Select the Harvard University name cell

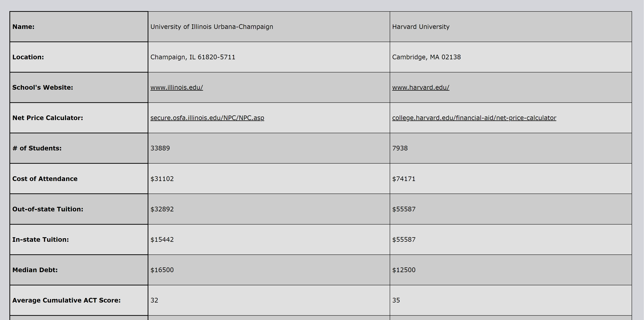(420, 27)
